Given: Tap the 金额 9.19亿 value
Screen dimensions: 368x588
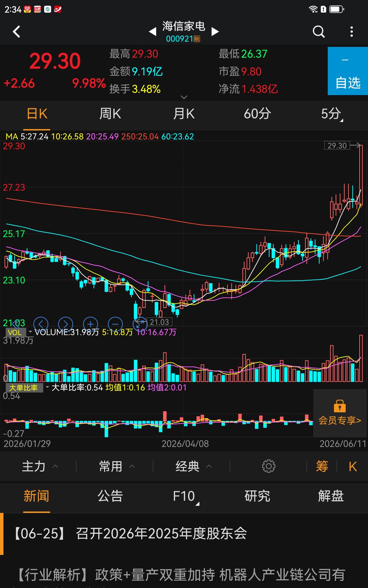Looking at the screenshot, I should (x=147, y=71).
